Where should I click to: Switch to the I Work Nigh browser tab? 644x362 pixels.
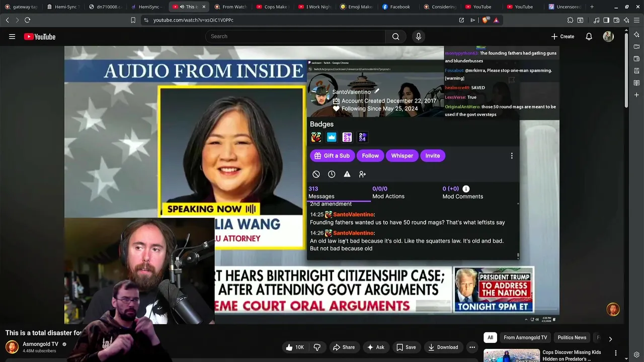314,7
